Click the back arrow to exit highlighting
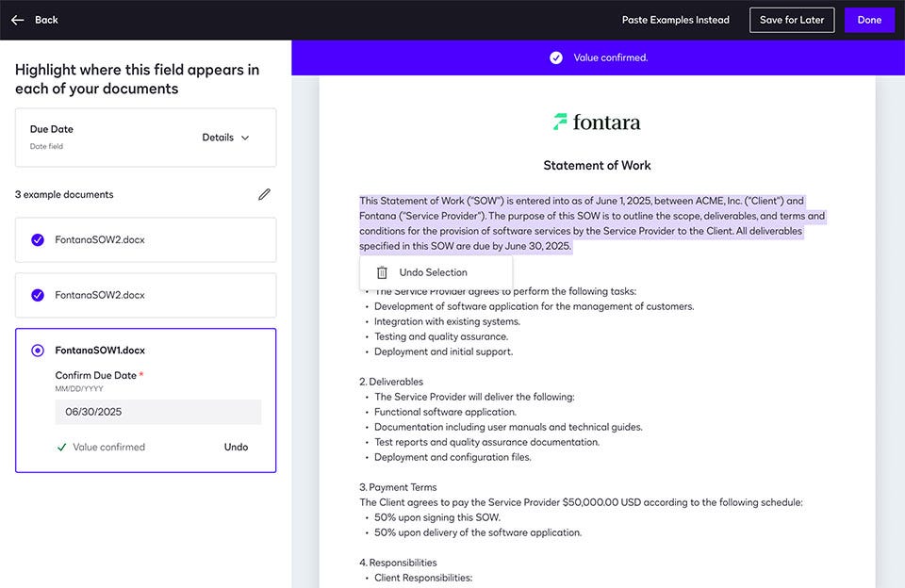This screenshot has height=588, width=905. pos(16,19)
